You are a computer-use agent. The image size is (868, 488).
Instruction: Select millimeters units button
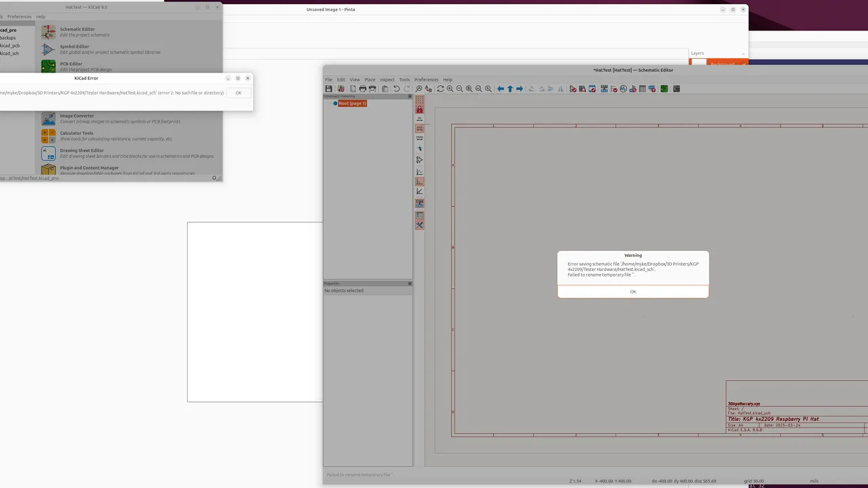pos(420,138)
